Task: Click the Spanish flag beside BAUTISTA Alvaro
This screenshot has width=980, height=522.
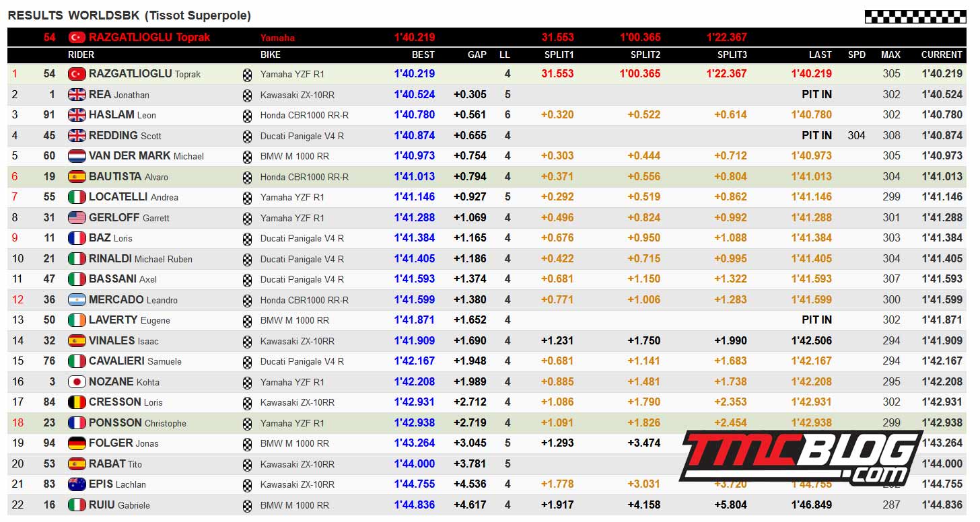Action: click(x=77, y=177)
